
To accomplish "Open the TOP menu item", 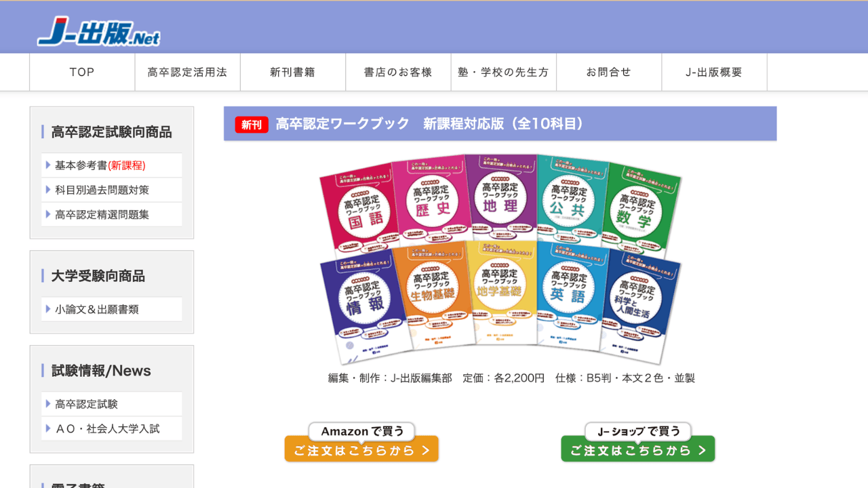I will pos(82,72).
